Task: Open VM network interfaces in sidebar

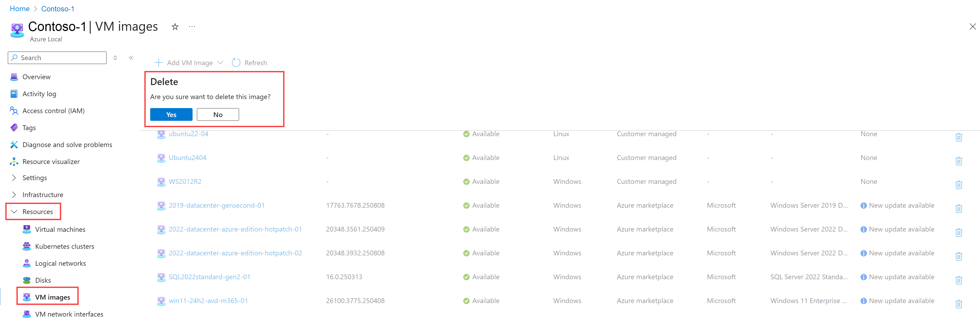Action: (69, 314)
